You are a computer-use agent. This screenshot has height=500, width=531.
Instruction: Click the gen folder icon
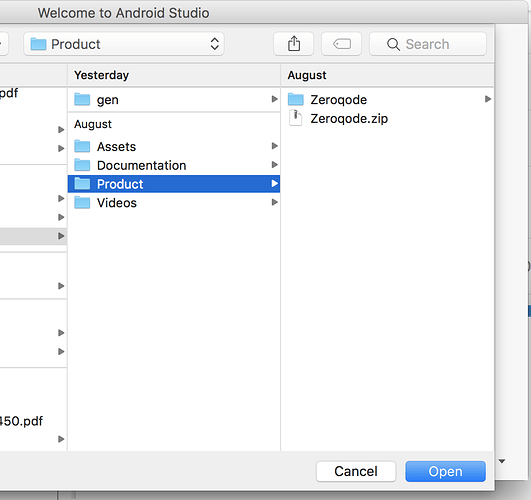(82, 100)
